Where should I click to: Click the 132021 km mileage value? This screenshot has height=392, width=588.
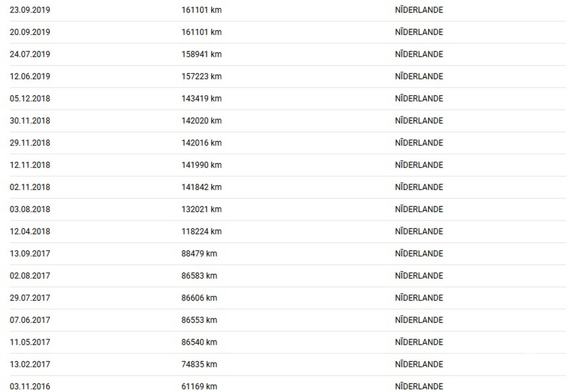202,209
